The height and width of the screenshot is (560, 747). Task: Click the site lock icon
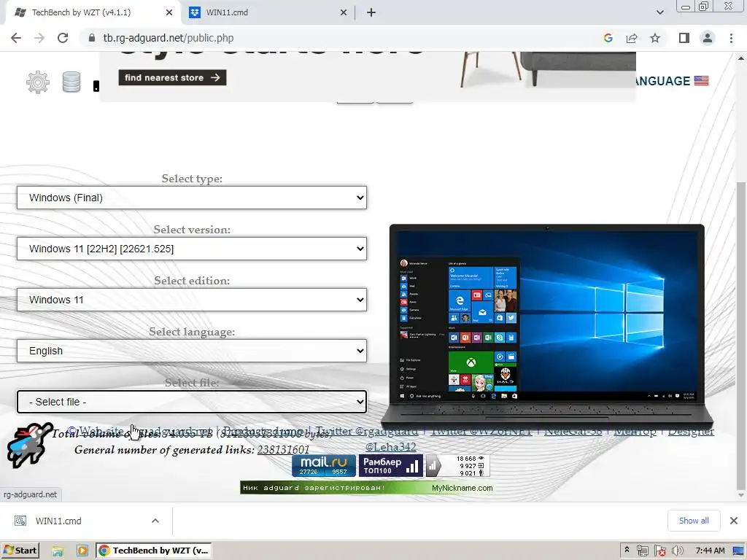[x=91, y=38]
